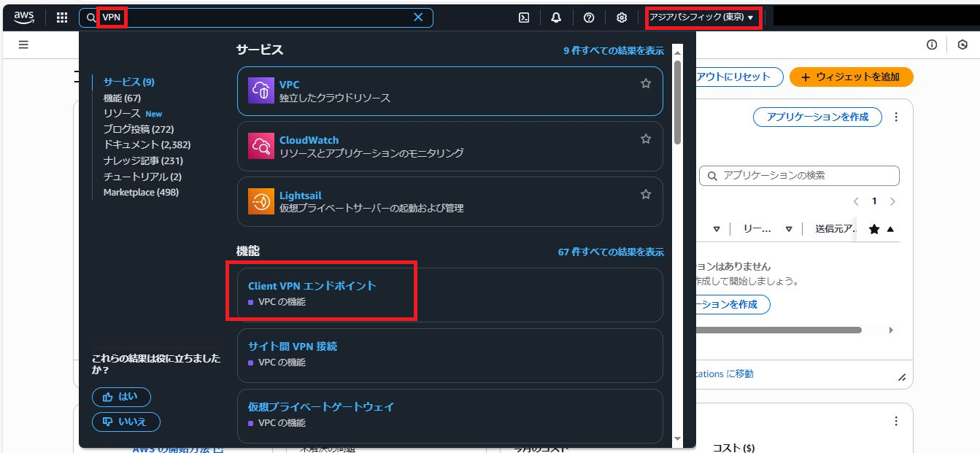Favorite the CloudWatch service star

point(646,139)
